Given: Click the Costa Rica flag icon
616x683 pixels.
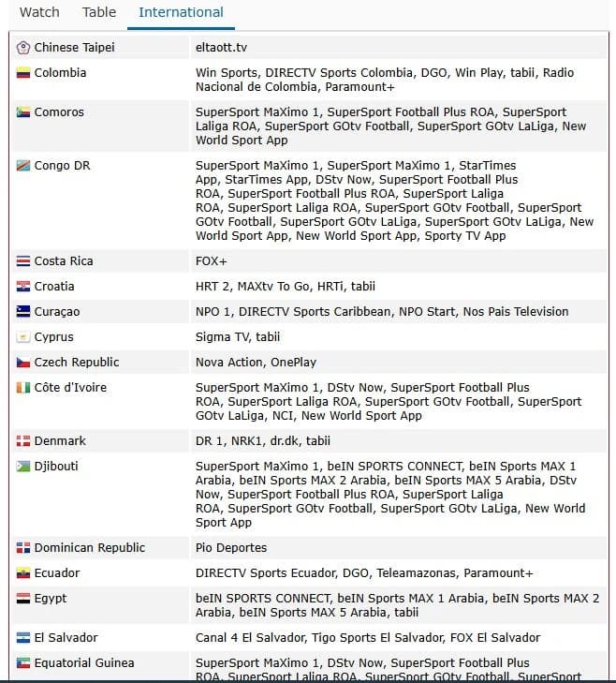Looking at the screenshot, I should point(23,261).
